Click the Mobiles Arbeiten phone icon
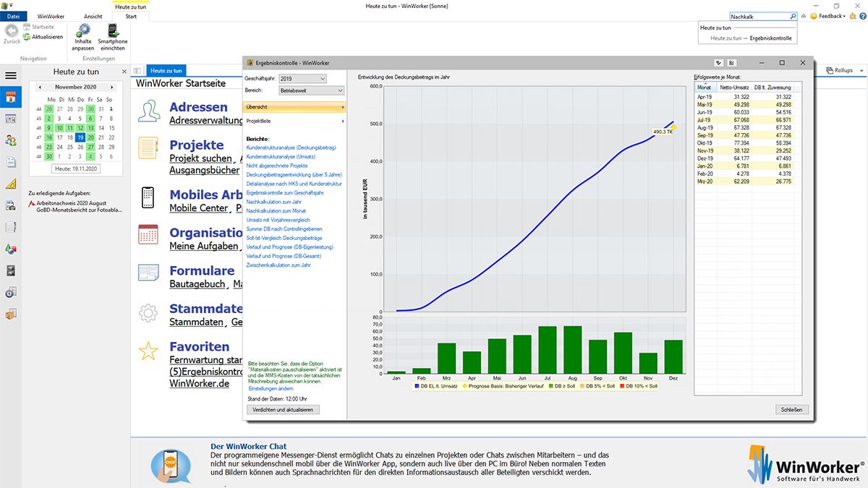The height and width of the screenshot is (488, 868). (148, 197)
